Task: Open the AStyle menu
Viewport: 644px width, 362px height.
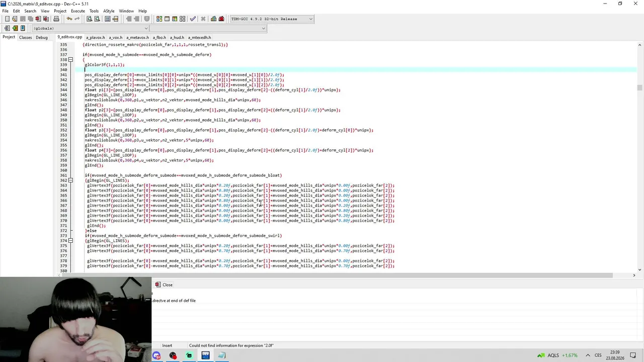Action: click(x=109, y=11)
